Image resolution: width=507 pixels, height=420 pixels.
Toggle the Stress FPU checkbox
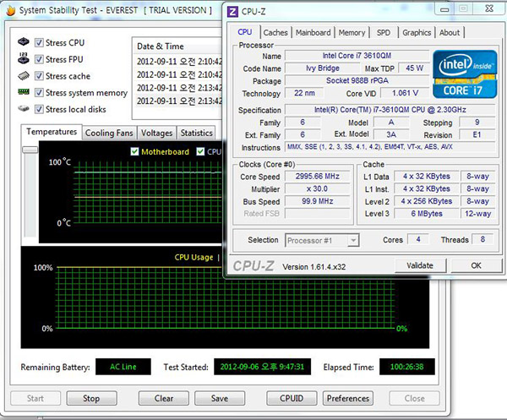39,59
